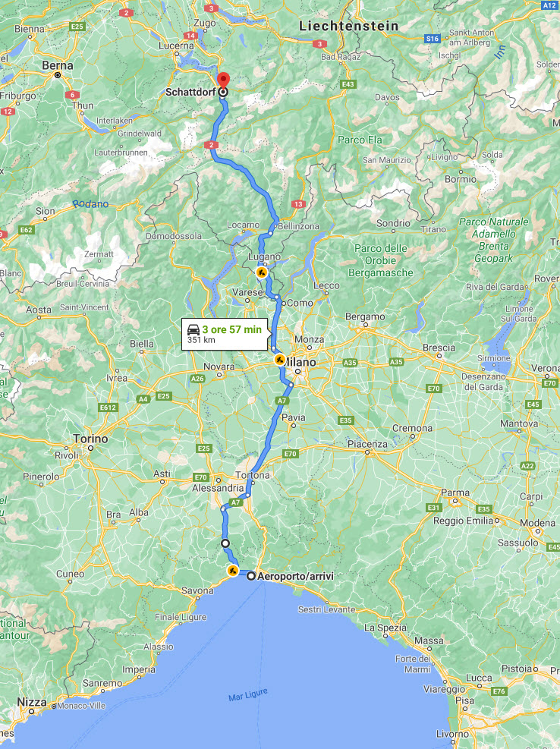This screenshot has width=560, height=749.
Task: Click the Schattdorf destination label
Action: 190,92
